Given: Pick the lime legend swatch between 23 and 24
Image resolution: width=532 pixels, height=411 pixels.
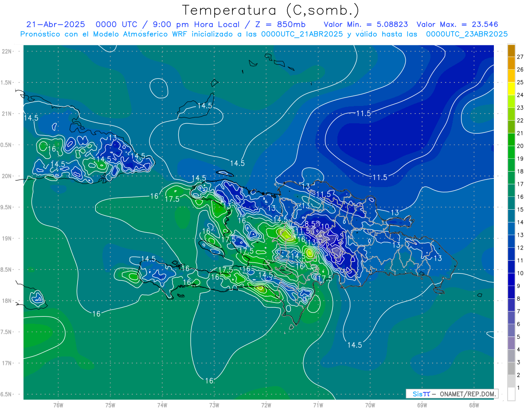Looking at the screenshot, I should point(511,102).
